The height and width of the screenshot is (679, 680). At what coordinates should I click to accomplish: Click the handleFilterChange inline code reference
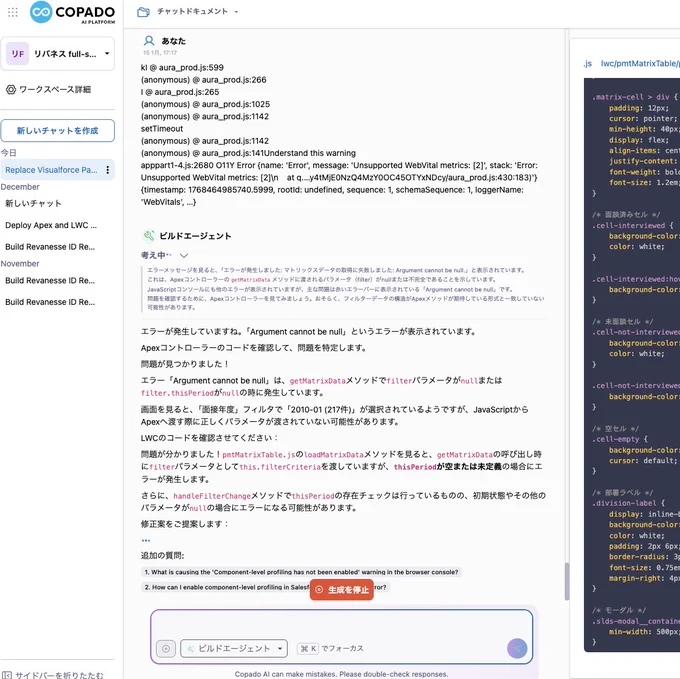click(212, 496)
